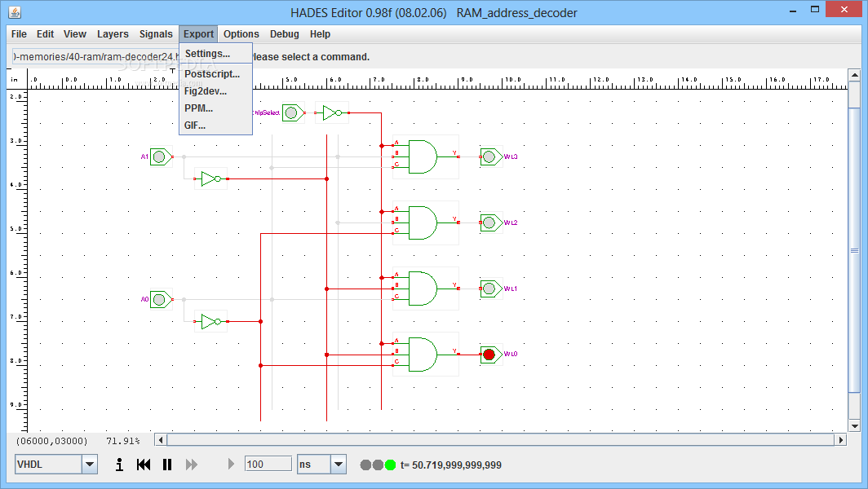
Task: Select the ChipSelect inverter gate
Action: [x=332, y=112]
